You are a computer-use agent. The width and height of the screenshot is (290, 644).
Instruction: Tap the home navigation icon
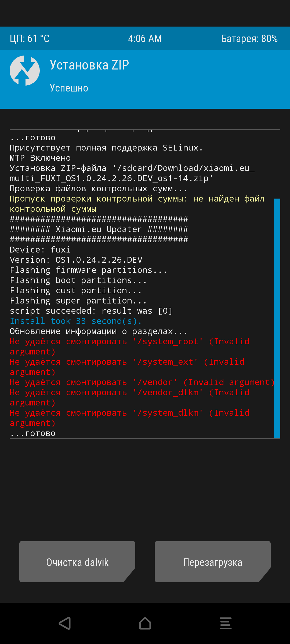[x=145, y=623]
